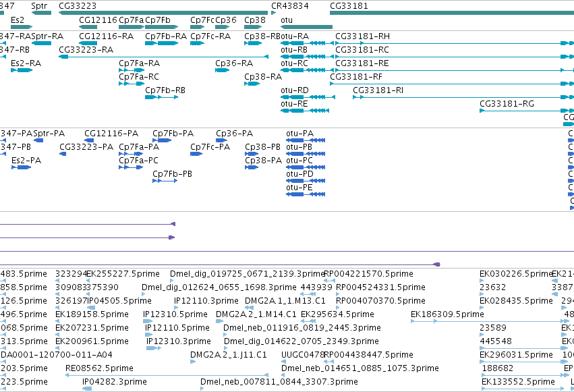Click transcript label Cp7Fa-RC
Viewport: 574px width, 392px height.
pos(139,77)
